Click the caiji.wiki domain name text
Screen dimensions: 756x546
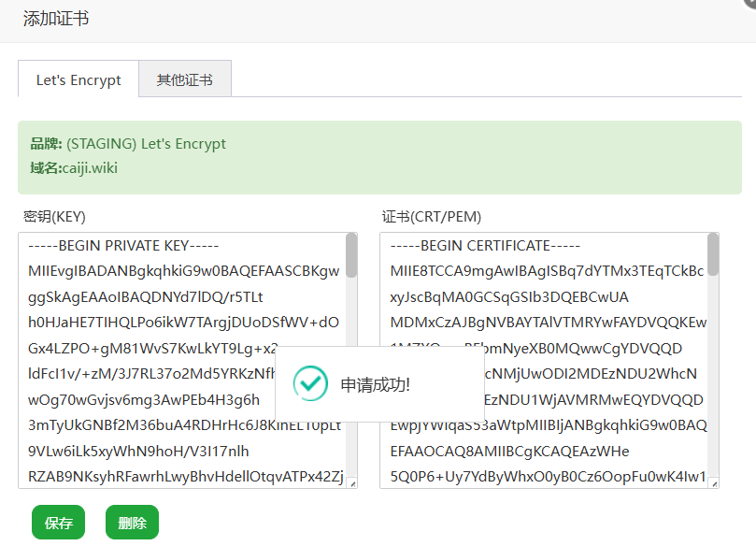pos(90,168)
